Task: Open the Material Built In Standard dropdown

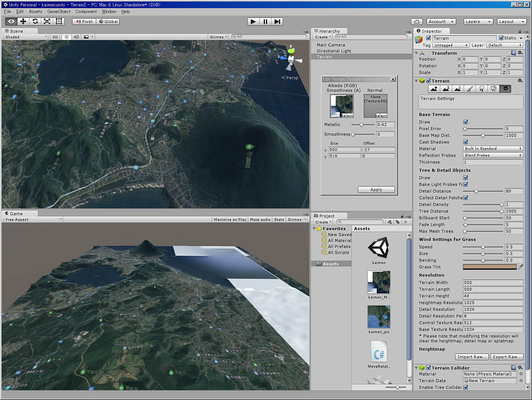Action: [493, 149]
